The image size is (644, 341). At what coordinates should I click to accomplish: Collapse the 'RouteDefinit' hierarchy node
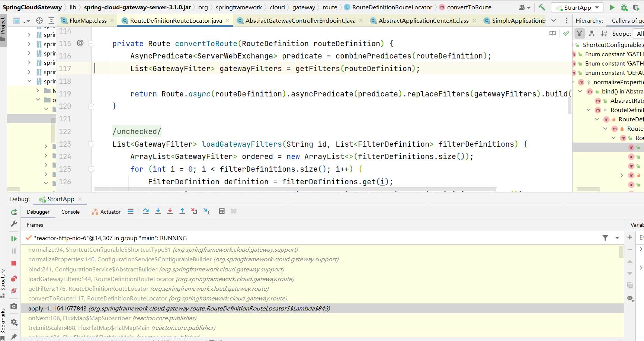click(x=589, y=110)
